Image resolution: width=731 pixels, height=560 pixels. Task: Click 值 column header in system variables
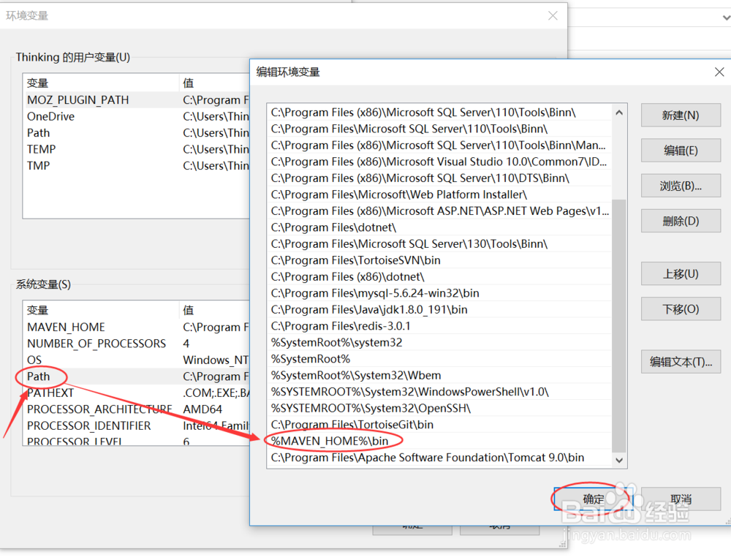coord(214,310)
